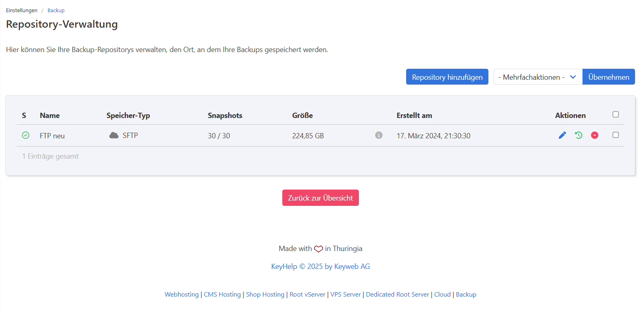Open the Mehrfachaktionen dropdown
The height and width of the screenshot is (310, 644).
click(538, 77)
